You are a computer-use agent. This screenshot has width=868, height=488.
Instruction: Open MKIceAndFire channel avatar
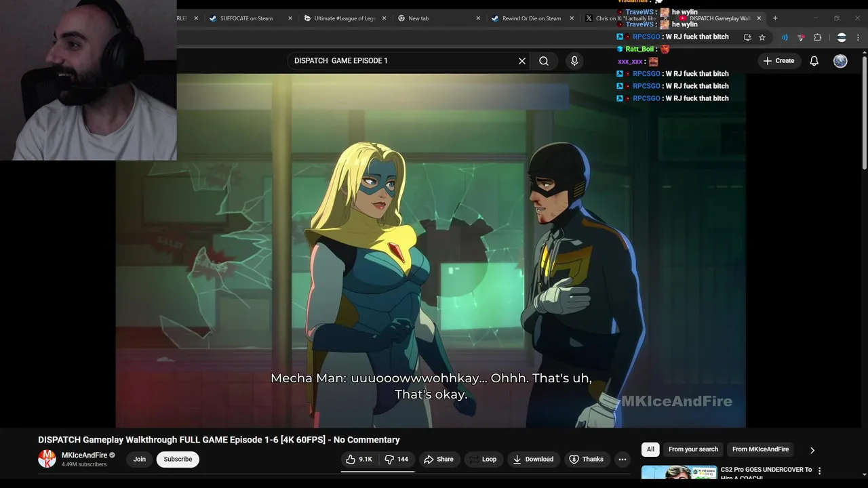(x=47, y=459)
